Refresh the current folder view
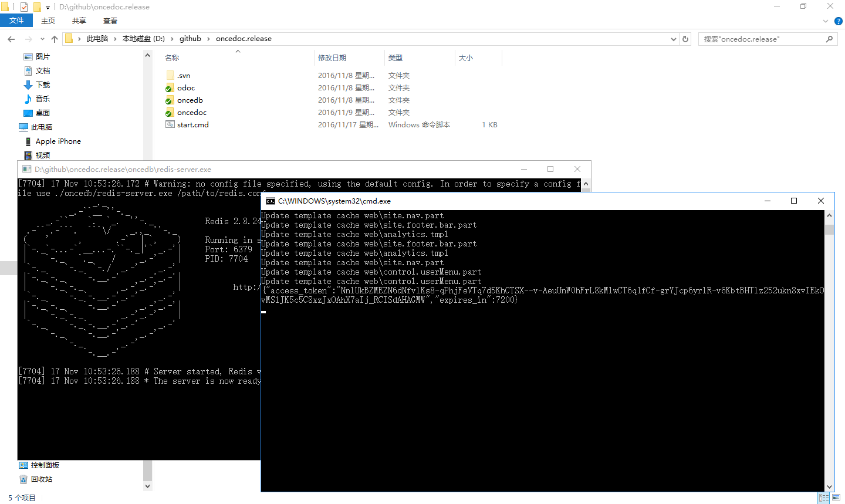The width and height of the screenshot is (845, 504). pyautogui.click(x=685, y=39)
